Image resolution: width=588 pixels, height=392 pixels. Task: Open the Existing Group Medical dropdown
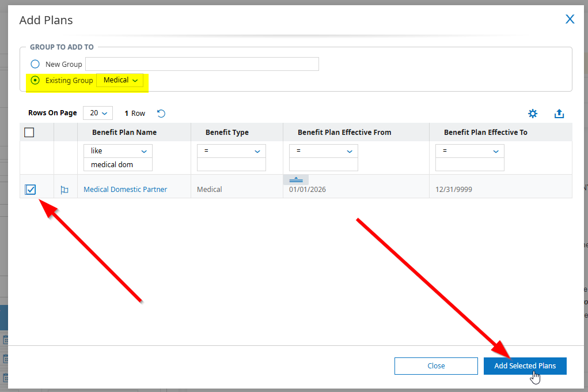click(120, 80)
